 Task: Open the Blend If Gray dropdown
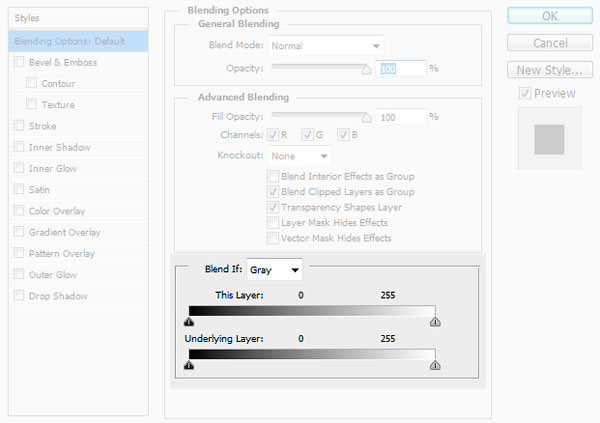(275, 270)
